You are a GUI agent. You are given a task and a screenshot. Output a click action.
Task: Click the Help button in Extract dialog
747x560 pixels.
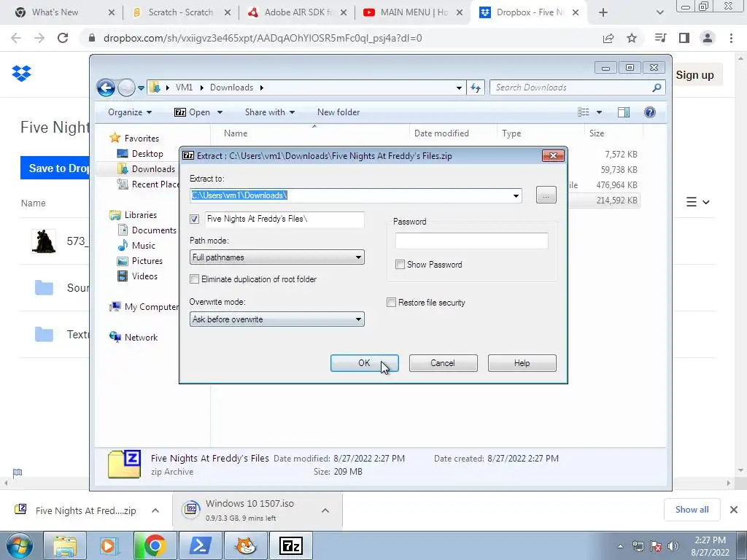522,363
